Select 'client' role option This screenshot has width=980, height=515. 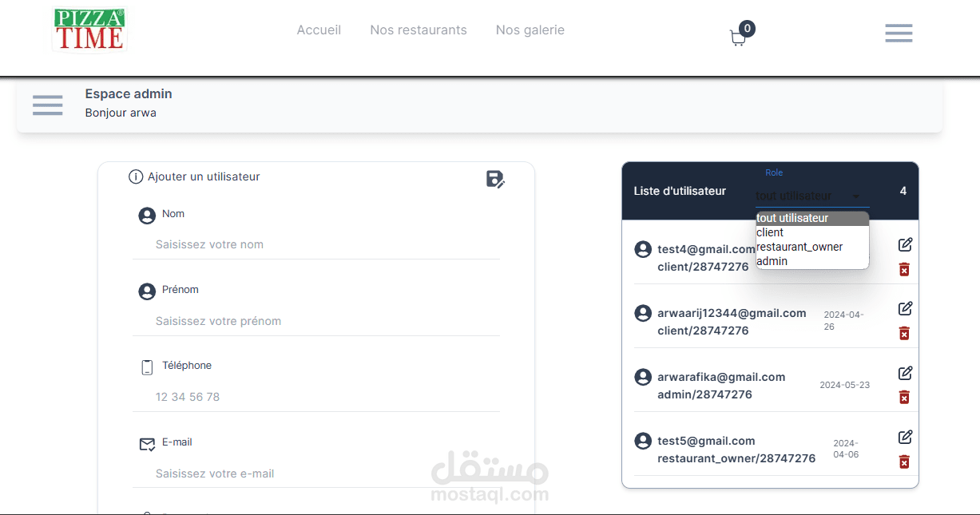[812, 232]
